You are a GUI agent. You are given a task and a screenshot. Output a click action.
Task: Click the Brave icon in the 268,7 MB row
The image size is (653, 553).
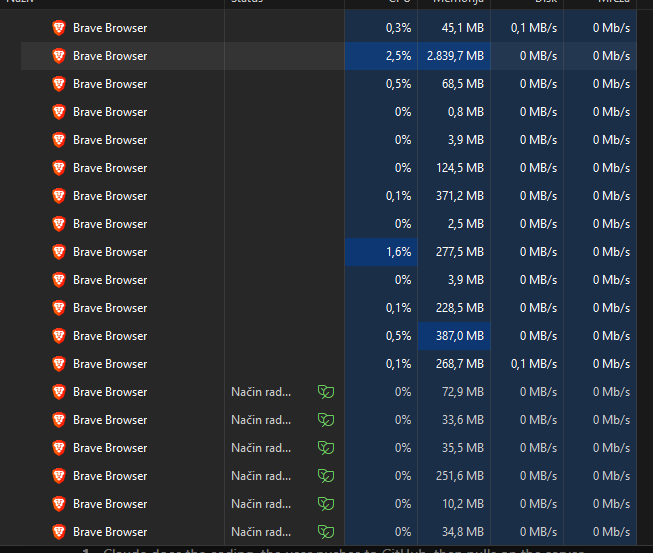(59, 364)
